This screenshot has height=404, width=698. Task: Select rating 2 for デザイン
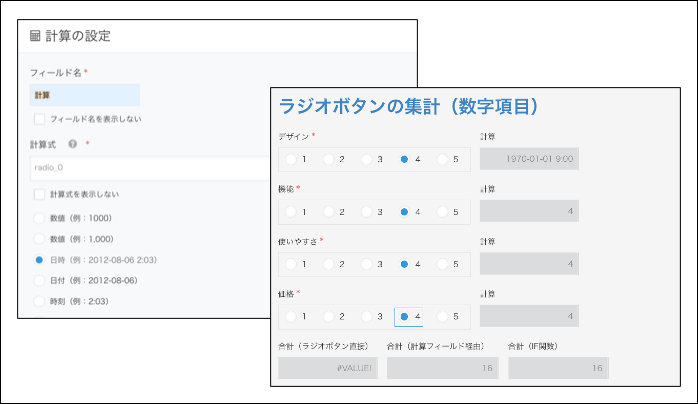[329, 159]
